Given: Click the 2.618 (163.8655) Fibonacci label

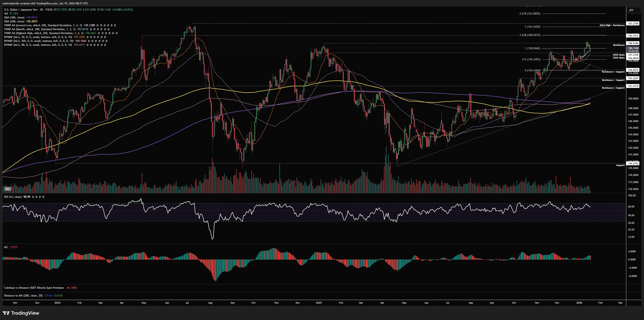Looking at the screenshot, I should pyautogui.click(x=529, y=14).
